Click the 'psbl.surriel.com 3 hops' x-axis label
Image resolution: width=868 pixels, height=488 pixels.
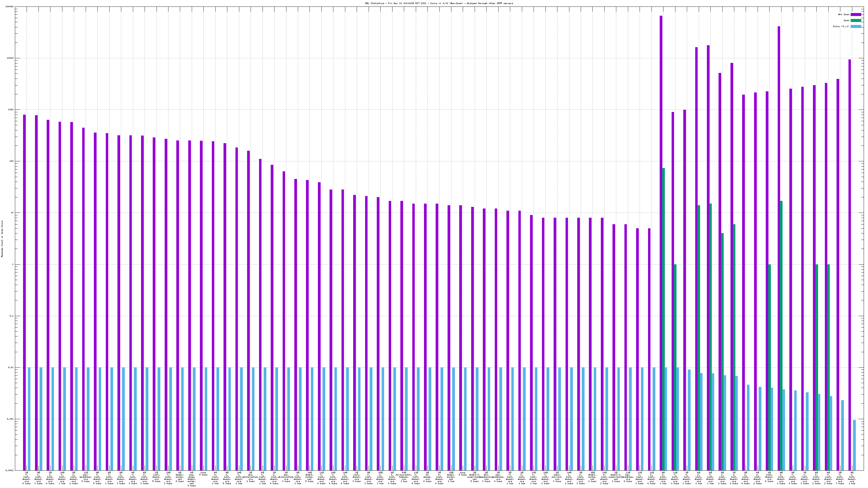tap(557, 477)
